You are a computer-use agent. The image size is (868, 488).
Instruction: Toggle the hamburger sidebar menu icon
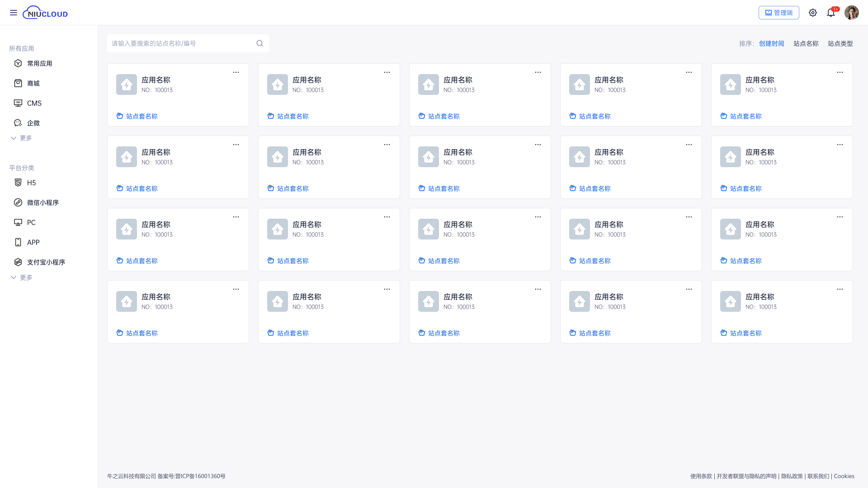pos(14,13)
